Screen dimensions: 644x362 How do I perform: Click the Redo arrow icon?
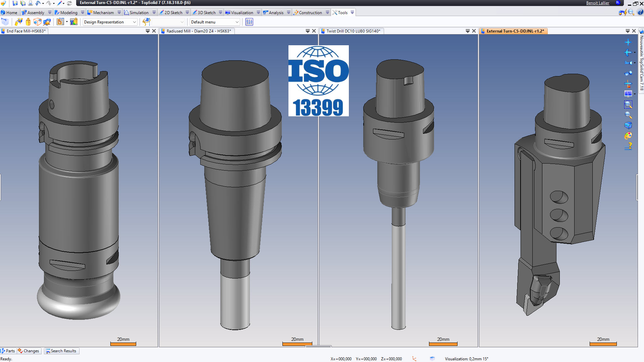[49, 3]
